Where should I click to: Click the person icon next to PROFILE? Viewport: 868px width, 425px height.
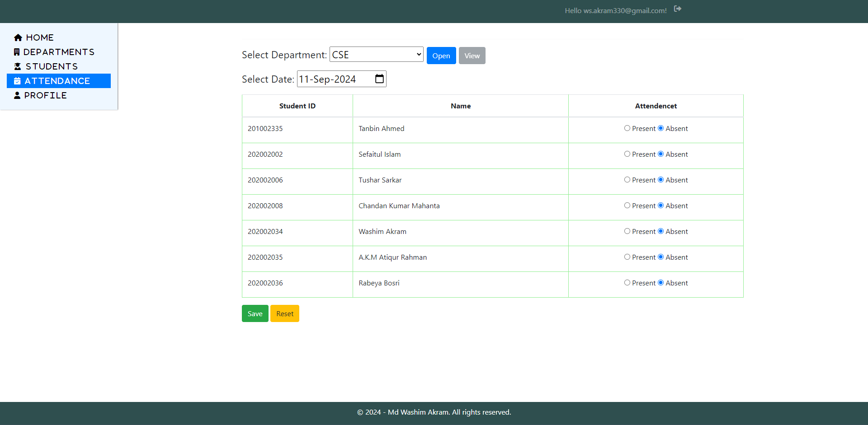pyautogui.click(x=17, y=95)
